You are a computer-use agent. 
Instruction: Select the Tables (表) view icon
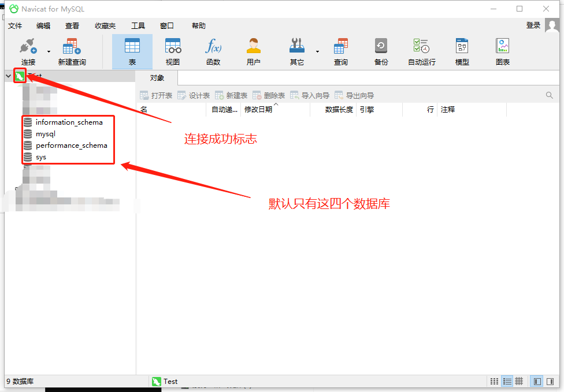(131, 50)
